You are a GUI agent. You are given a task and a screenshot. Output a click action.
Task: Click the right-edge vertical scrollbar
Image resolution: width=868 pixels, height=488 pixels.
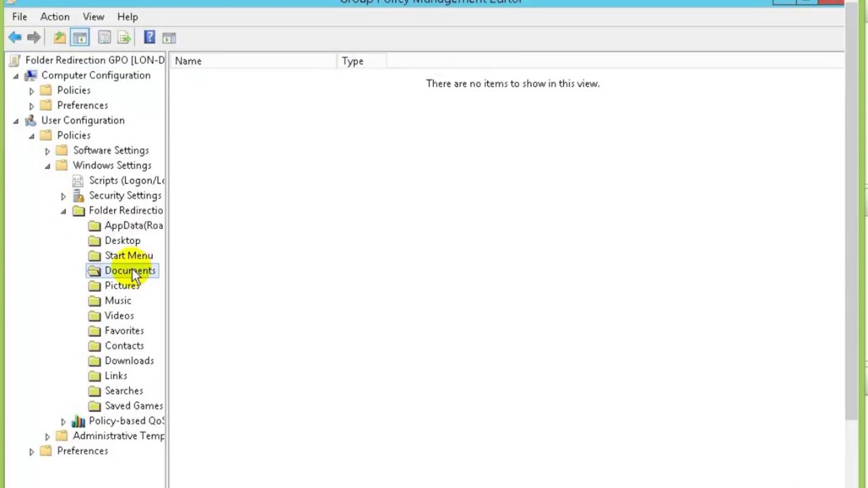point(852,210)
